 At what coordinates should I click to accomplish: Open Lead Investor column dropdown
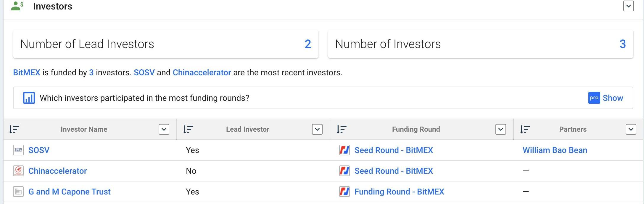click(317, 129)
